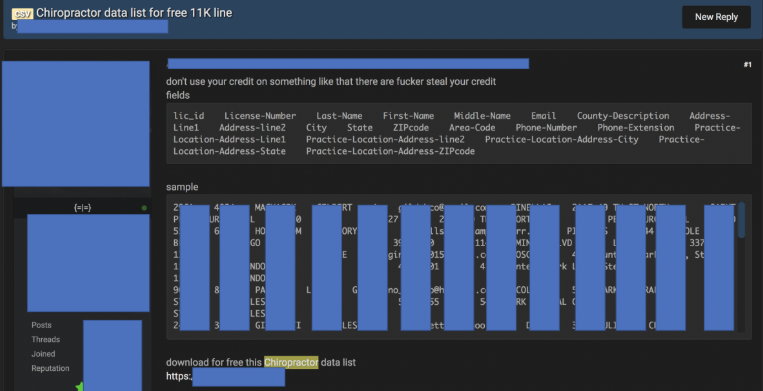Click the sample code box scrollbar
The height and width of the screenshot is (391, 763).
click(741, 220)
